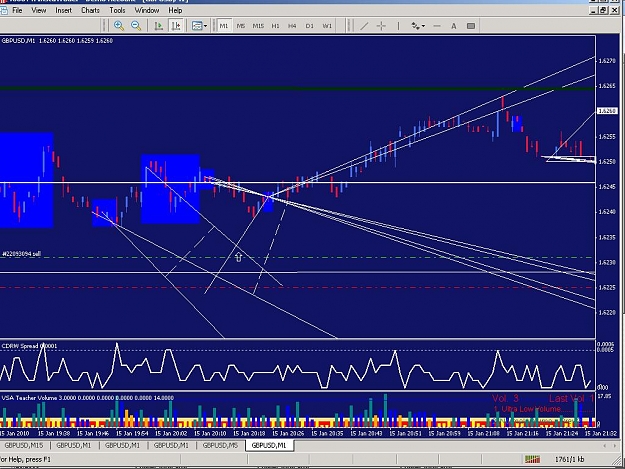Image resolution: width=625 pixels, height=469 pixels.
Task: Select the trendline drawing tool
Action: [x=364, y=26]
